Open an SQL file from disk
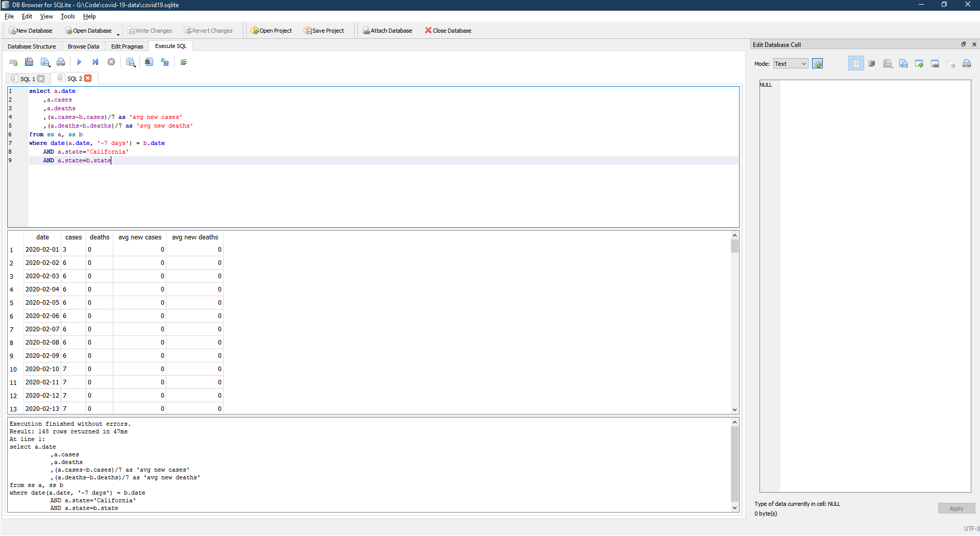The width and height of the screenshot is (980, 536). click(x=29, y=62)
